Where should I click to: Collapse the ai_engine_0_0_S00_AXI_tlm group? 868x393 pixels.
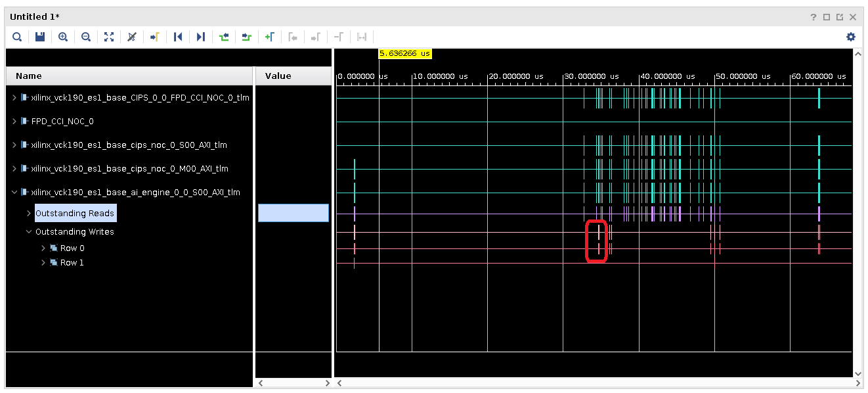click(x=15, y=193)
